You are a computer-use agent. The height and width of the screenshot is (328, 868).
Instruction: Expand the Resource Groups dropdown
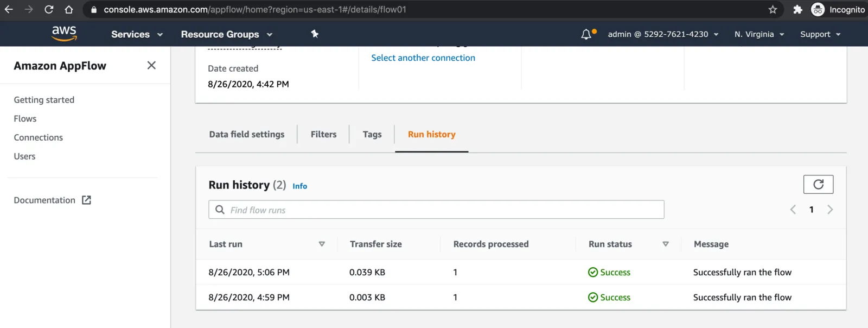(227, 34)
